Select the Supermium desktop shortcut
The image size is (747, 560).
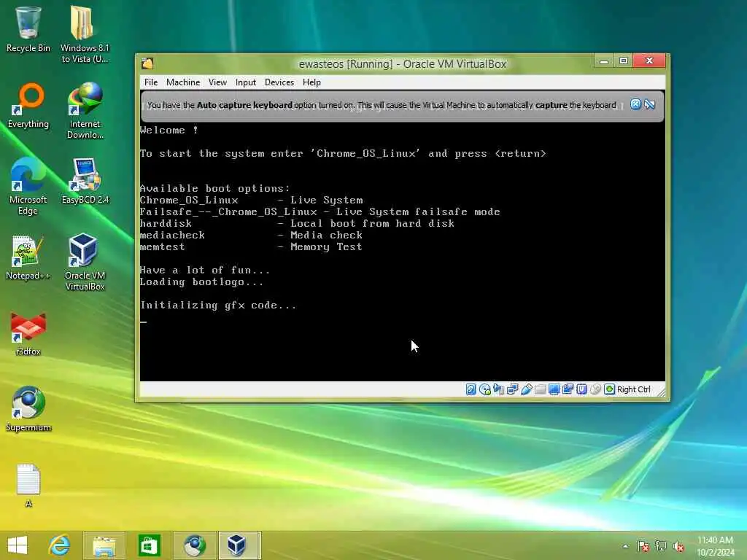[x=28, y=409]
